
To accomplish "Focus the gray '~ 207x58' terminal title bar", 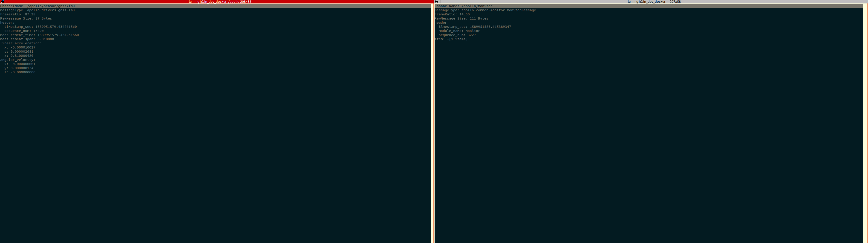I will 654,2.
